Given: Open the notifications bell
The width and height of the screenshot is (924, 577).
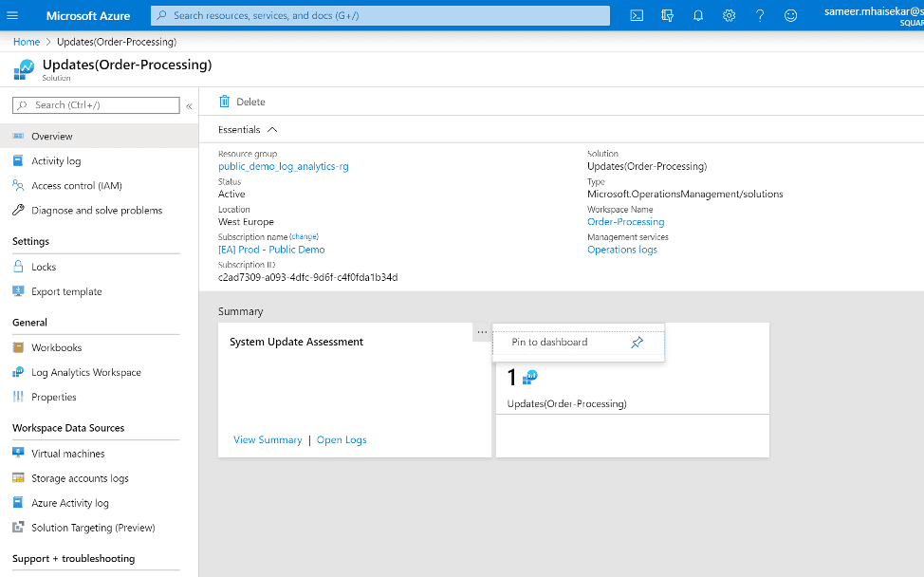Looking at the screenshot, I should pyautogui.click(x=698, y=16).
